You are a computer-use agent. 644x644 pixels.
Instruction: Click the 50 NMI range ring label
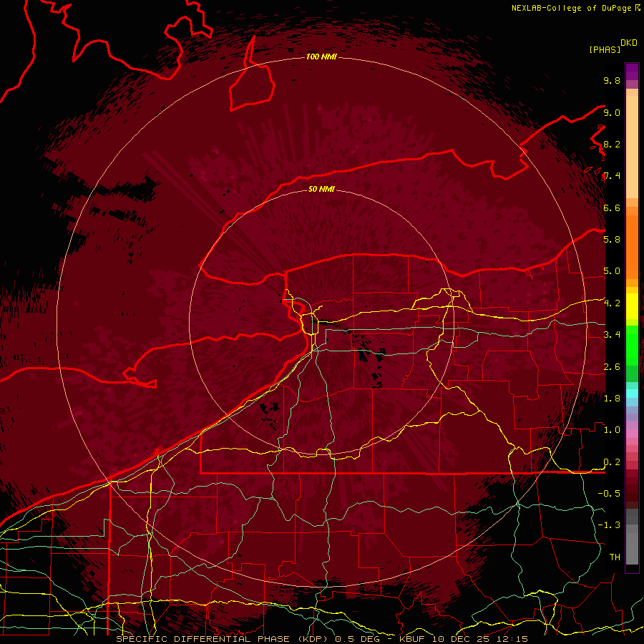pos(321,189)
